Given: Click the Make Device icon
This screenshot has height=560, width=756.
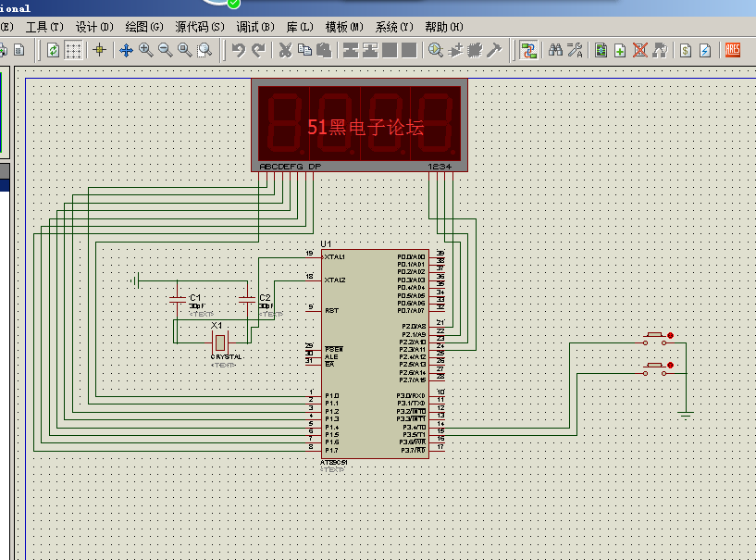Looking at the screenshot, I should 455,50.
